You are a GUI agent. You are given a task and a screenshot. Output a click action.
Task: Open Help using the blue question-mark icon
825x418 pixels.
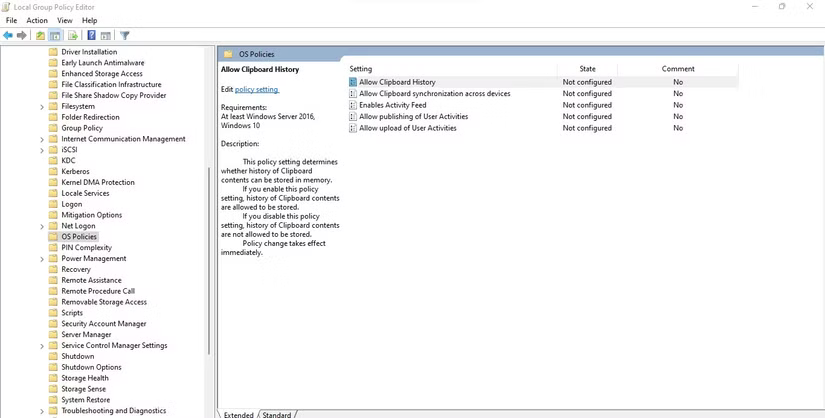pos(91,35)
